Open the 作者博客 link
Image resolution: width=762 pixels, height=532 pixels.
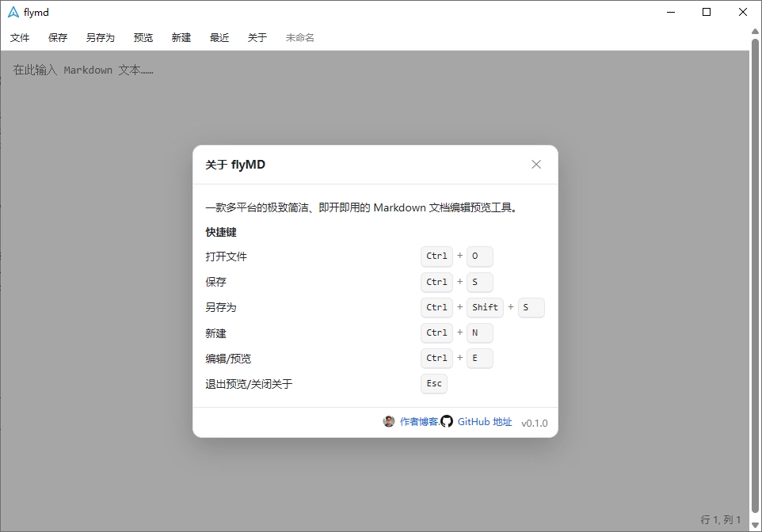[x=419, y=422]
